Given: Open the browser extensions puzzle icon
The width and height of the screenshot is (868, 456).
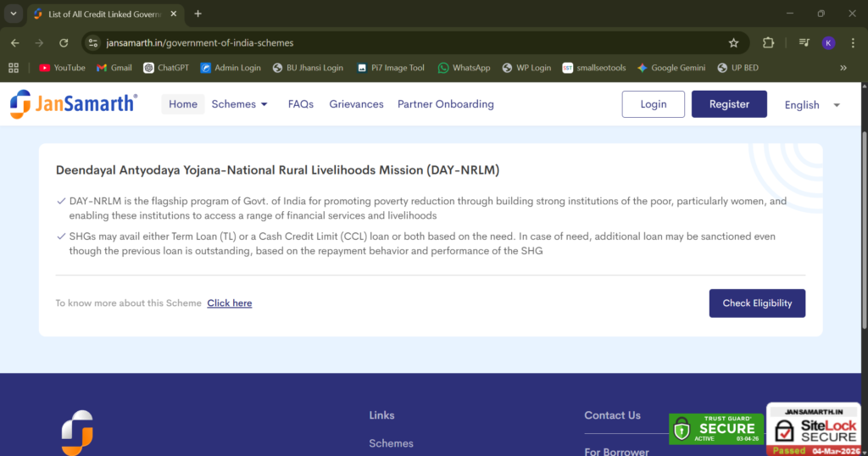Looking at the screenshot, I should click(768, 43).
